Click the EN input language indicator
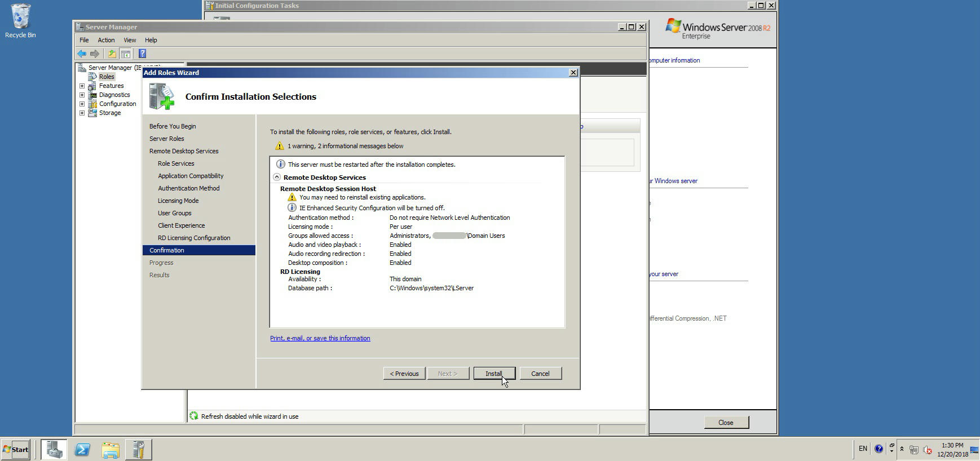Viewport: 980px width, 461px height. [x=863, y=449]
